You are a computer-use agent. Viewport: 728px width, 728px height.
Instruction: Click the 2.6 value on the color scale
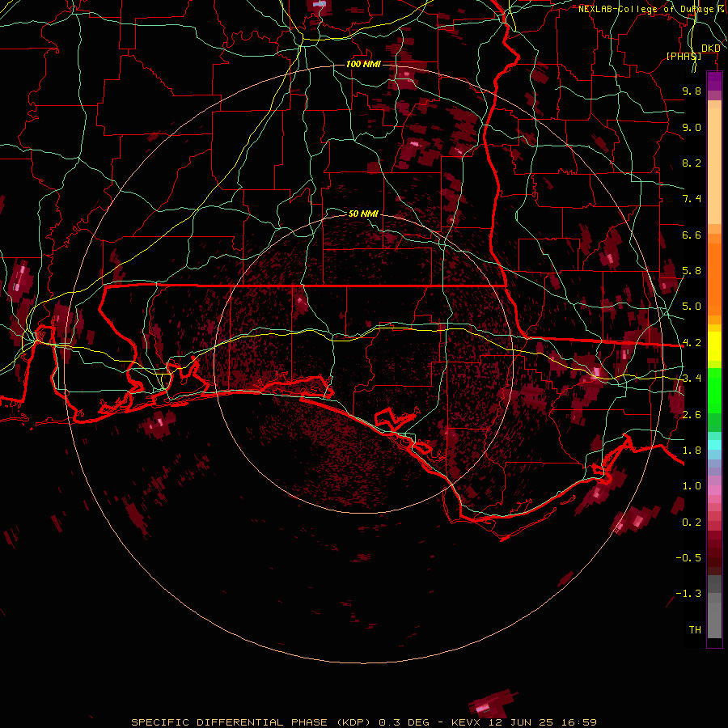(x=692, y=415)
